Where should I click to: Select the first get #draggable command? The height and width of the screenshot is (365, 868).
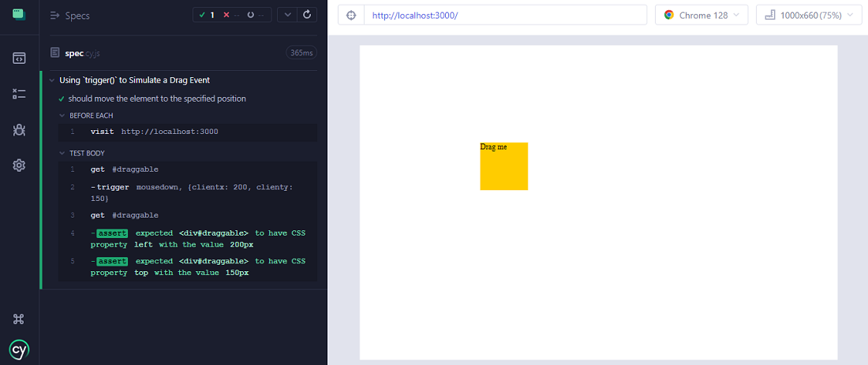[188, 169]
